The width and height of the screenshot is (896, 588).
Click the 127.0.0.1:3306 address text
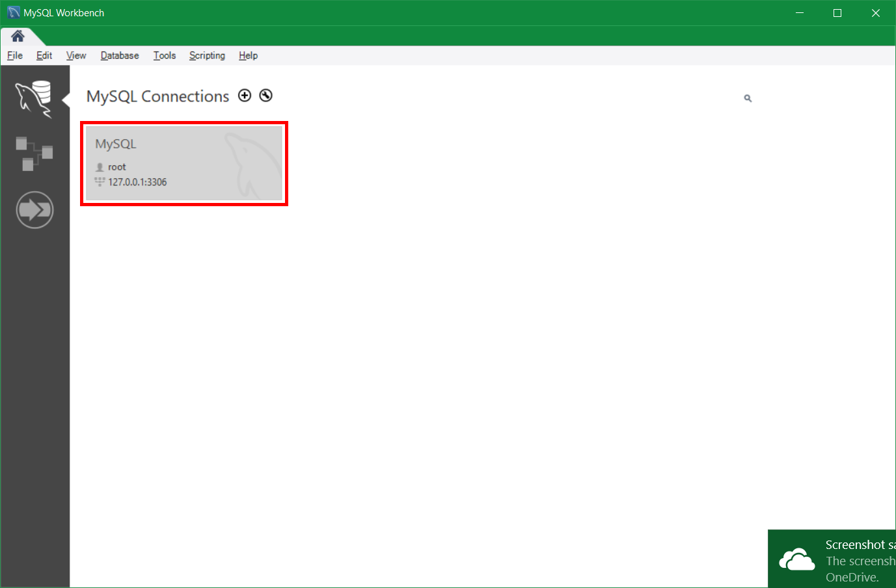coord(137,182)
